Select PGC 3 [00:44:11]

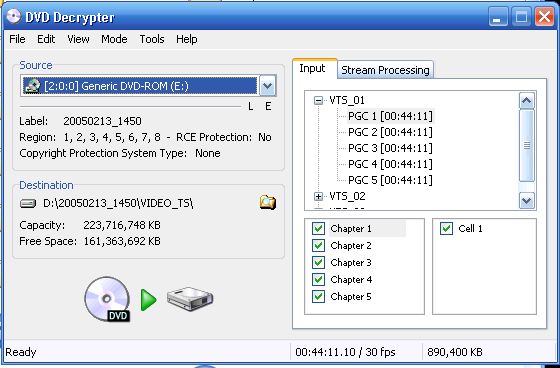(390, 148)
